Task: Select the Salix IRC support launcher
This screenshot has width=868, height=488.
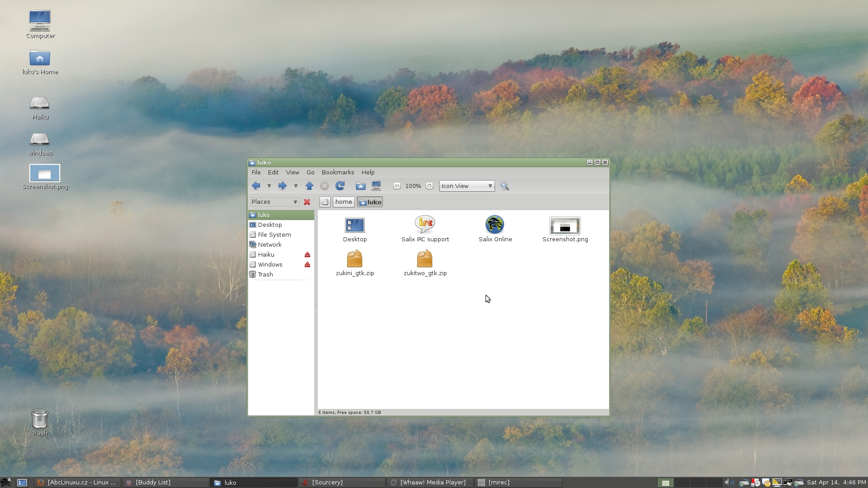Action: [x=425, y=229]
